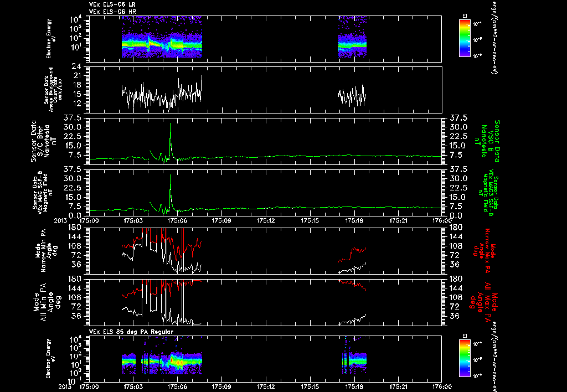
Task: Click the '24' tick on count rate axis
Action: (x=76, y=66)
